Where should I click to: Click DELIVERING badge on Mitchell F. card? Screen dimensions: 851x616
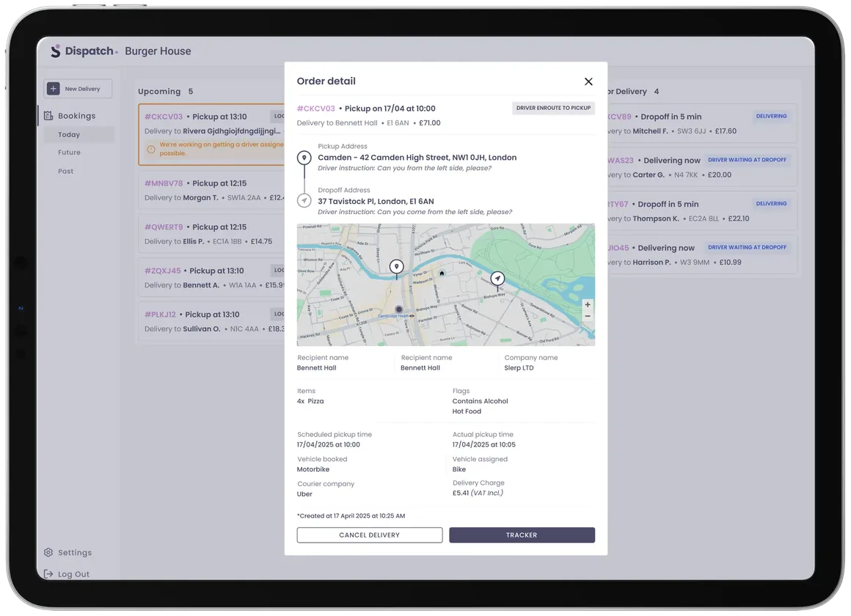point(771,116)
